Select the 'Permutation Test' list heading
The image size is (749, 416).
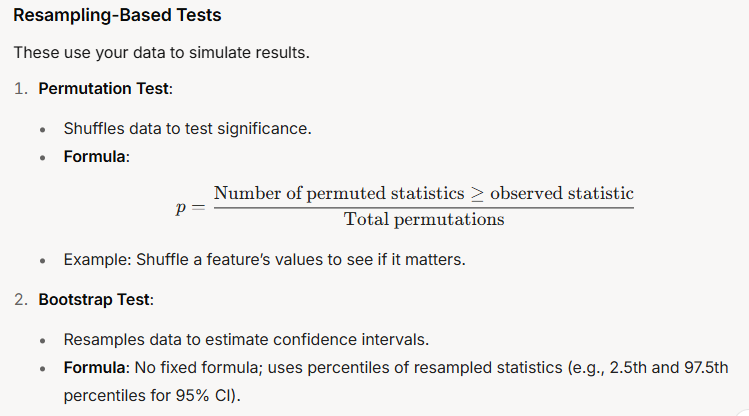point(104,89)
